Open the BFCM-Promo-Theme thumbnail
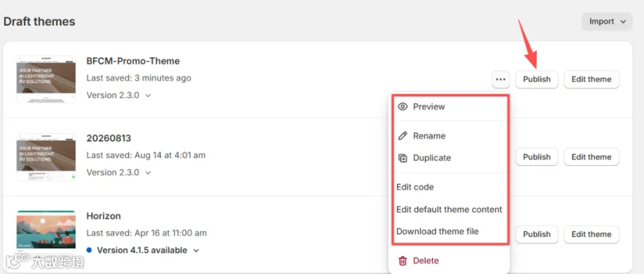Image resolution: width=644 pixels, height=274 pixels. pyautogui.click(x=46, y=79)
